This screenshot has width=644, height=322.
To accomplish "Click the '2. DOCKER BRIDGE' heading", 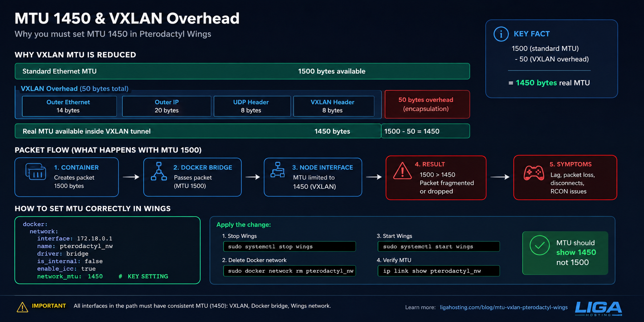I will 203,167.
